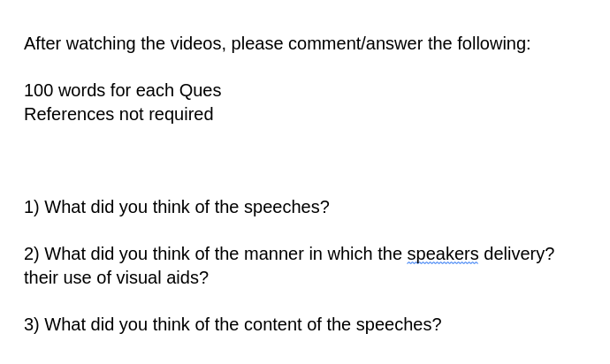Click the number '2)' before second question
This screenshot has height=364, width=610.
pos(32,254)
